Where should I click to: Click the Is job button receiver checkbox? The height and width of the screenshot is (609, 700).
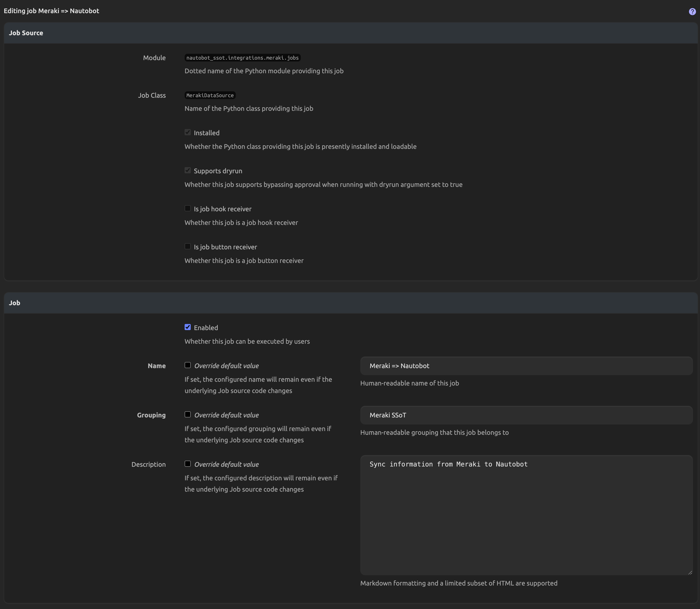coord(187,246)
